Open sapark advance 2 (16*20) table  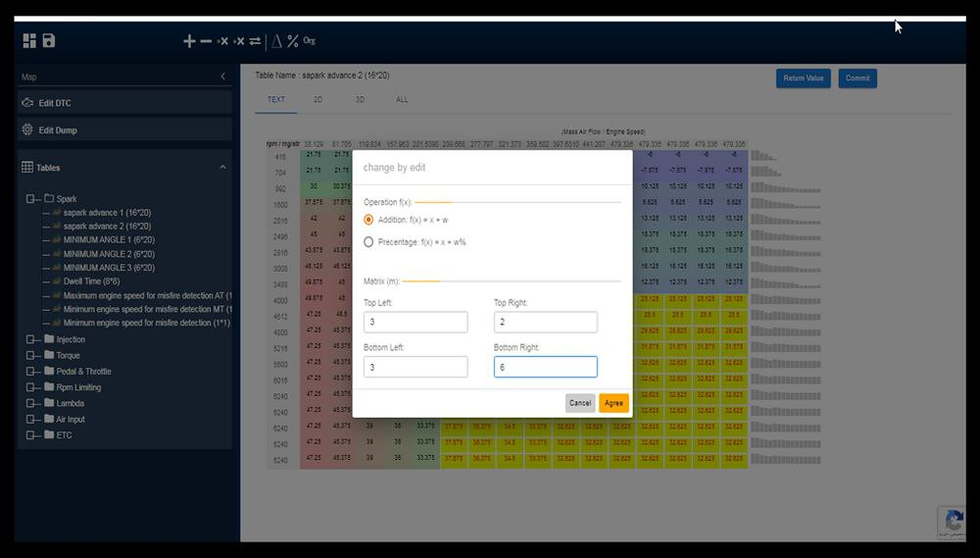107,226
